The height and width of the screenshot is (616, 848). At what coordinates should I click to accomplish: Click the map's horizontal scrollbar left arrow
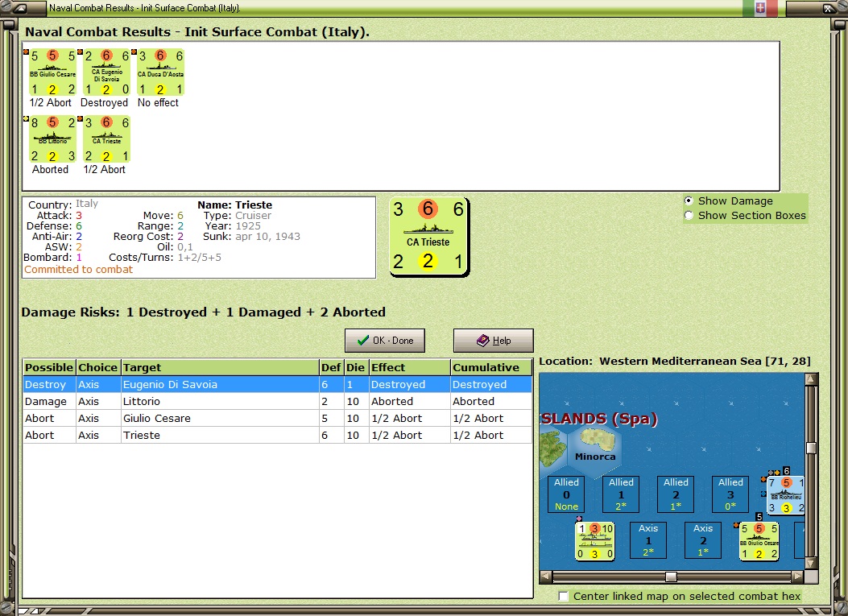click(546, 577)
